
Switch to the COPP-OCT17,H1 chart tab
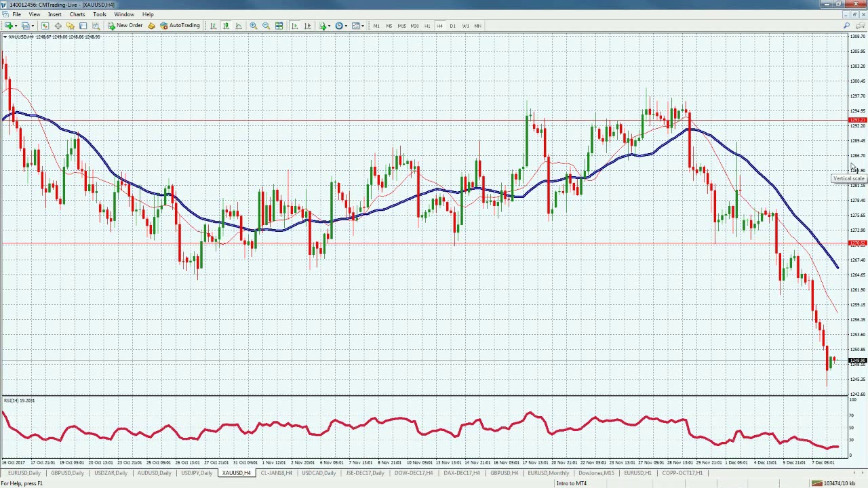(x=682, y=473)
